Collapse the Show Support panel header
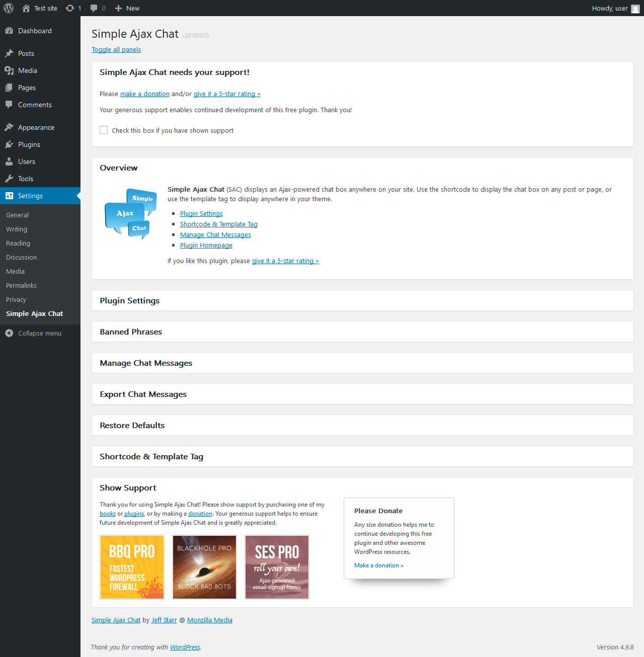The width and height of the screenshot is (644, 657). point(362,487)
